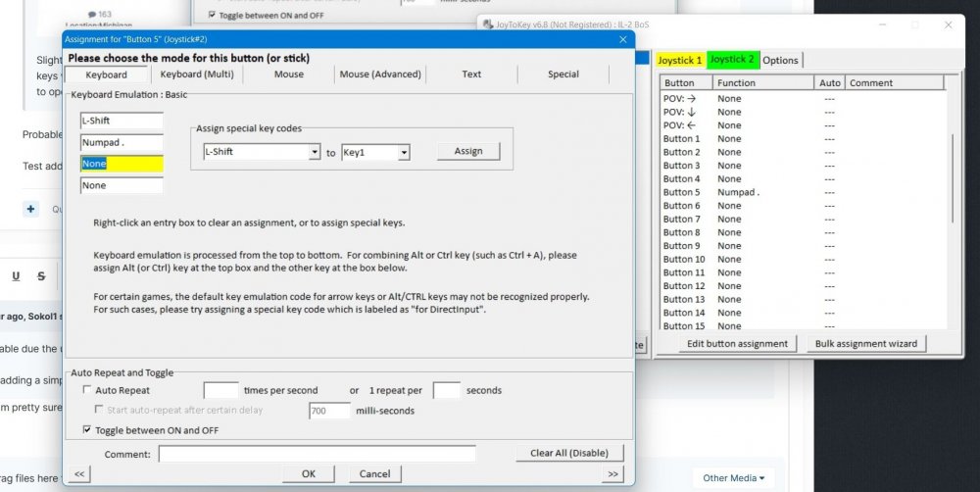Select Joystick 2 tab in JoyToKey
Viewport: 980px width, 492px height.
coord(732,60)
